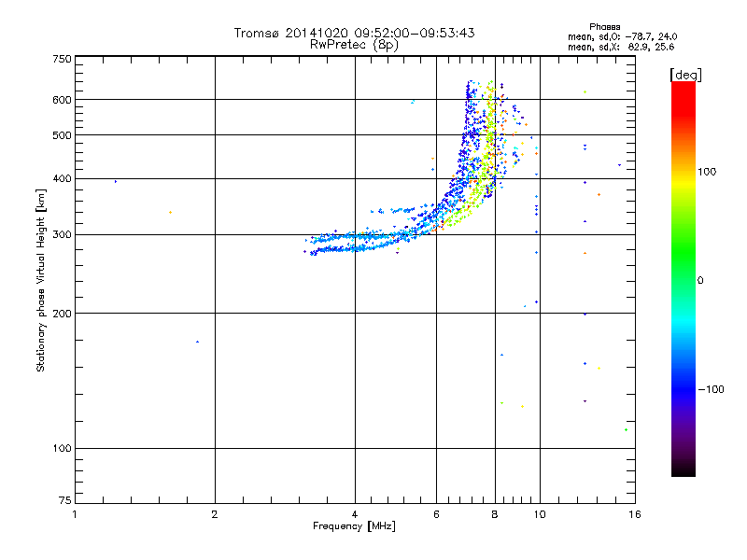Click the colorbar '100' tick label

[707, 172]
